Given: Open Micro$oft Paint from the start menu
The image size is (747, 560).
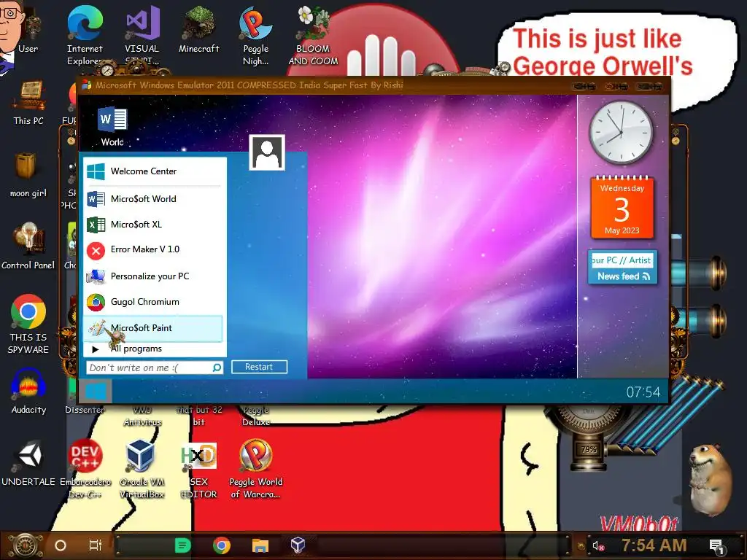Looking at the screenshot, I should (152, 328).
